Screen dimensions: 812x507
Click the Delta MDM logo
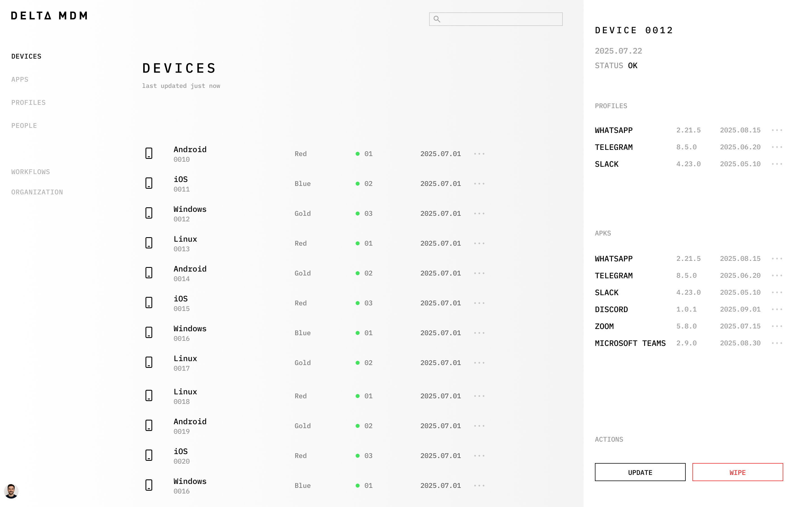tap(49, 16)
